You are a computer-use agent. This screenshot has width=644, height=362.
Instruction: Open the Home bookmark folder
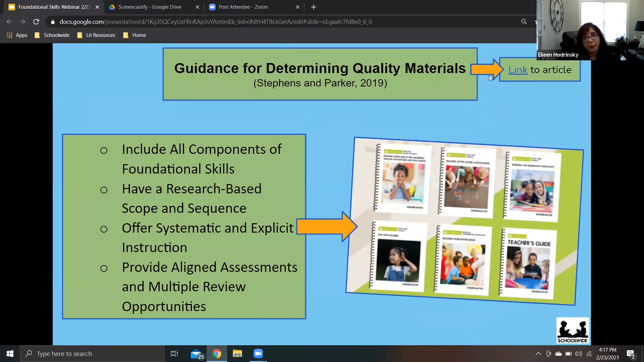coord(135,35)
